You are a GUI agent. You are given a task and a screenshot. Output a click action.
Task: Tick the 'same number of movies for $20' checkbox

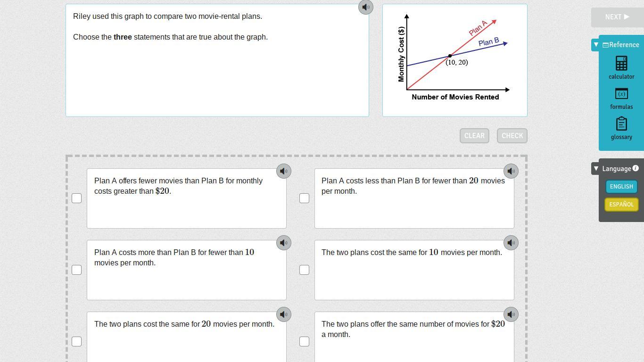(304, 341)
